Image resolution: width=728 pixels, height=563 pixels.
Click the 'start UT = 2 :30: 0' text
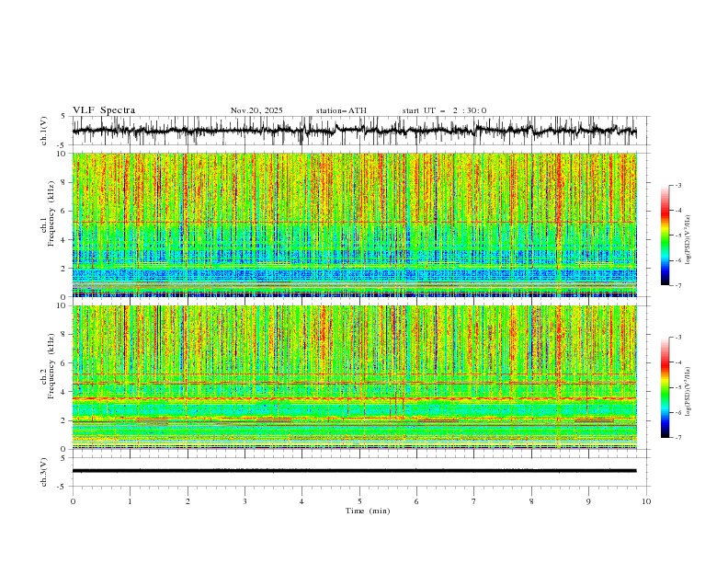444,110
